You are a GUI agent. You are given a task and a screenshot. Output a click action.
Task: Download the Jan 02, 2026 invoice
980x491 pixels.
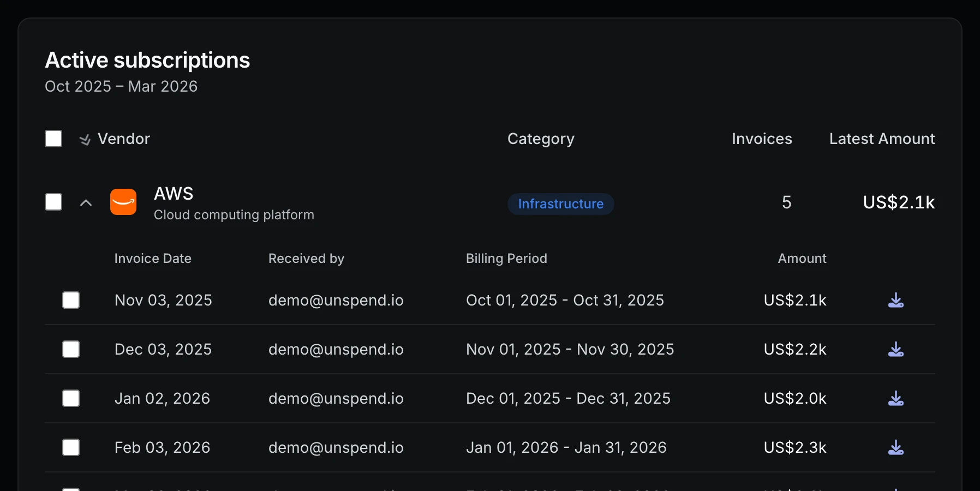pos(897,398)
